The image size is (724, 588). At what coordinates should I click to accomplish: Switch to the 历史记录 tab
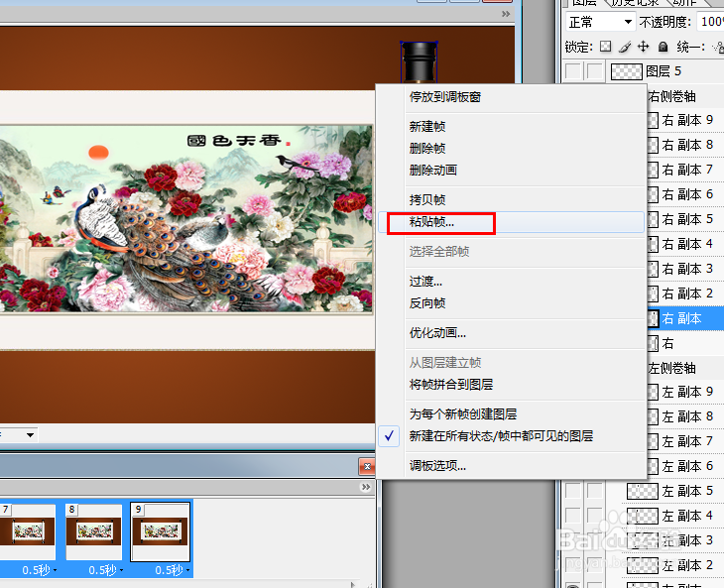click(635, 3)
